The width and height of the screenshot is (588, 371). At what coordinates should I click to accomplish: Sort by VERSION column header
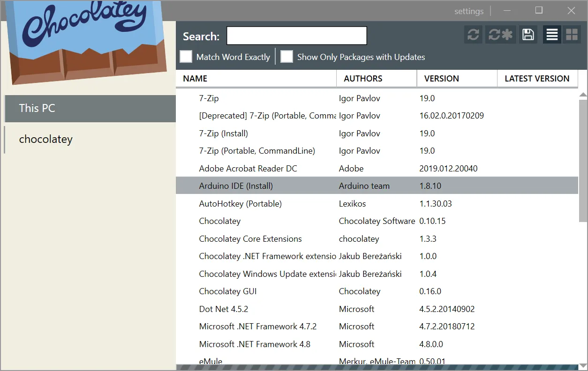(457, 79)
